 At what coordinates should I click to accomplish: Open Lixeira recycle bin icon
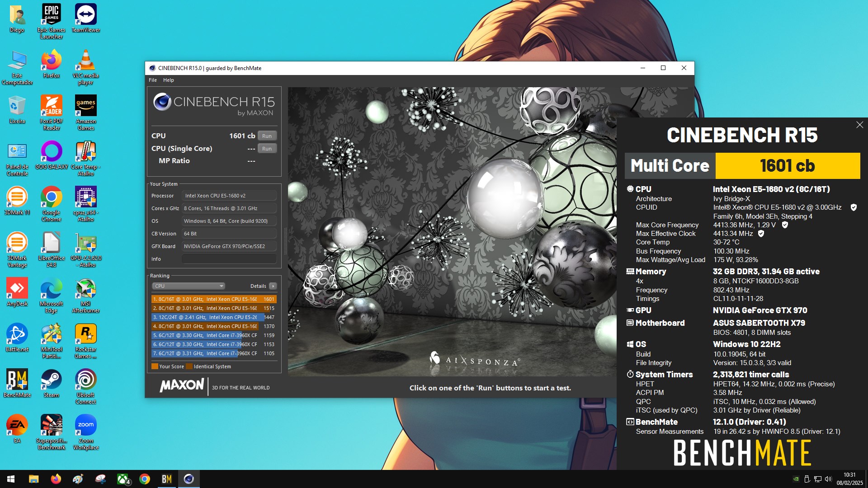pyautogui.click(x=17, y=109)
